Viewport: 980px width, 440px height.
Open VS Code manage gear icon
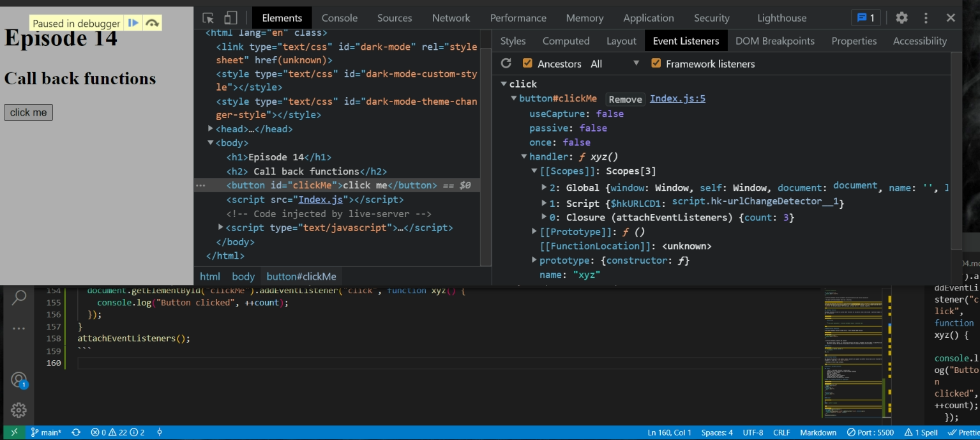[x=19, y=410]
